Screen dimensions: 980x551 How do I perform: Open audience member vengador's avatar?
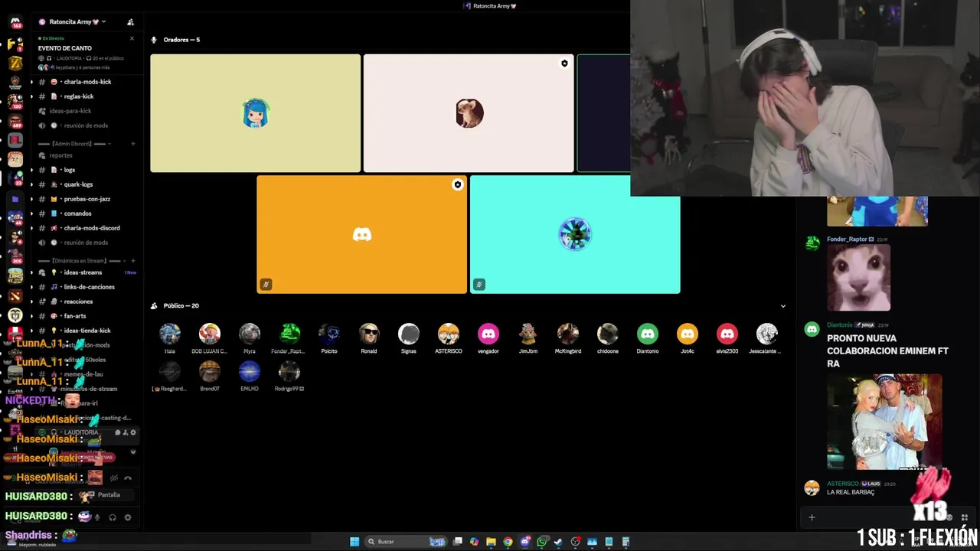(x=488, y=334)
